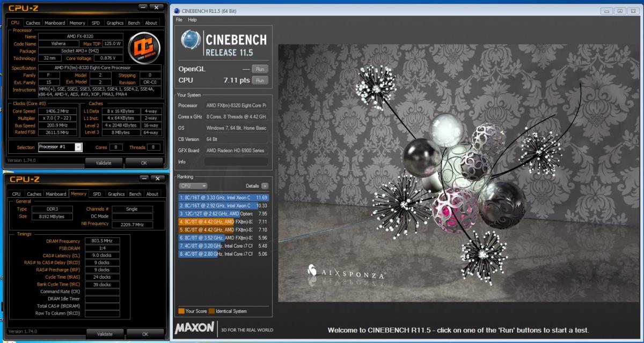
Task: Close the top CPU-Z window
Action: point(156,8)
